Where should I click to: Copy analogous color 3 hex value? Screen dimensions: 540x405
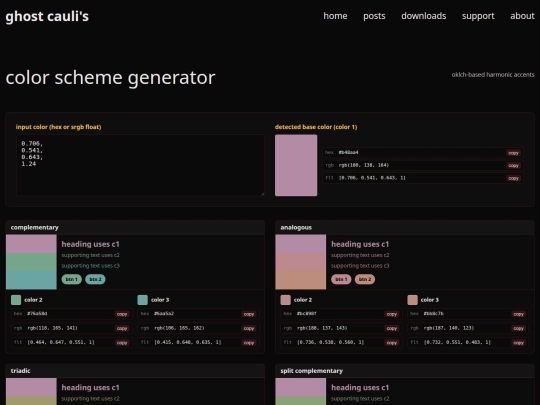coord(518,314)
